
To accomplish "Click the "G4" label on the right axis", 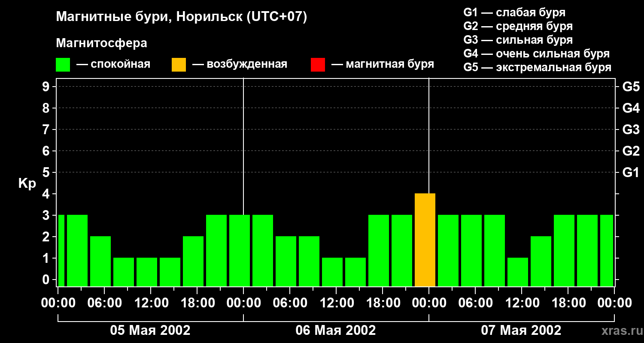I will 631,108.
